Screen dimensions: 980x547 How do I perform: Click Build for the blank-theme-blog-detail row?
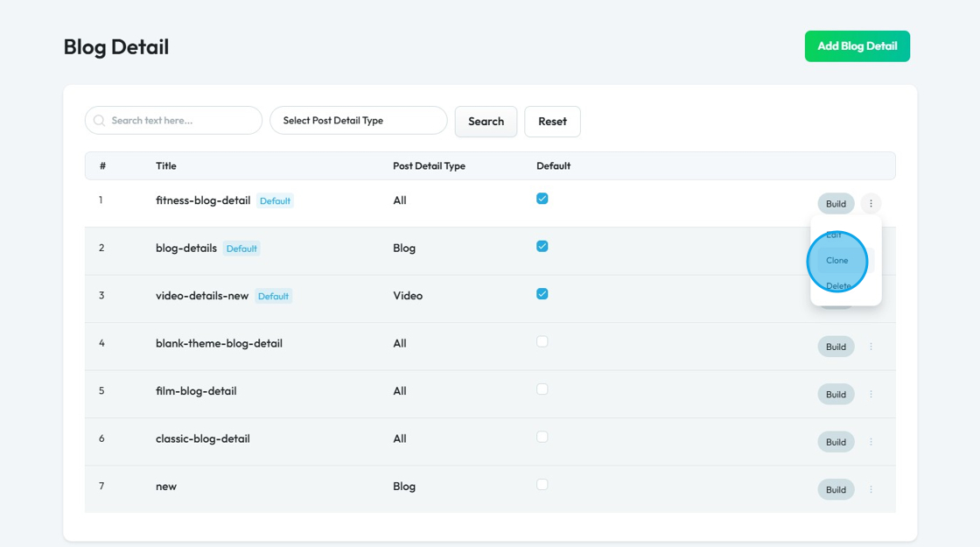(x=836, y=347)
